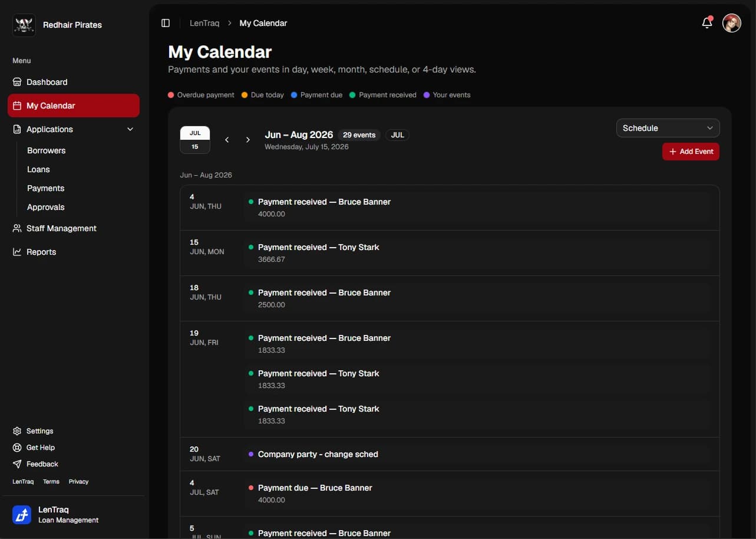
Task: Open Bruce Banner payment of 1833.33
Action: click(477, 344)
